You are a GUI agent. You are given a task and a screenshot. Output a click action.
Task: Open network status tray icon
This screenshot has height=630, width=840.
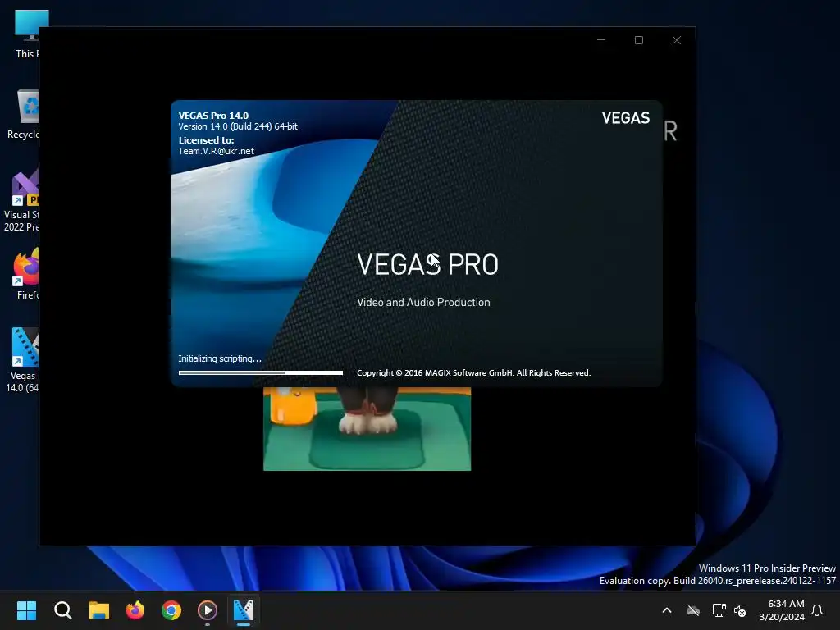pyautogui.click(x=719, y=610)
